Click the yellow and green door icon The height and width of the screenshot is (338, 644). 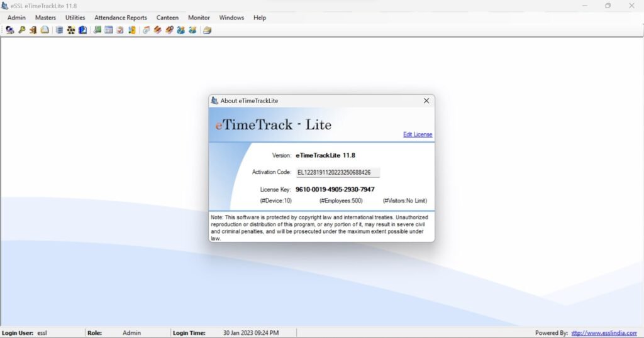[132, 30]
